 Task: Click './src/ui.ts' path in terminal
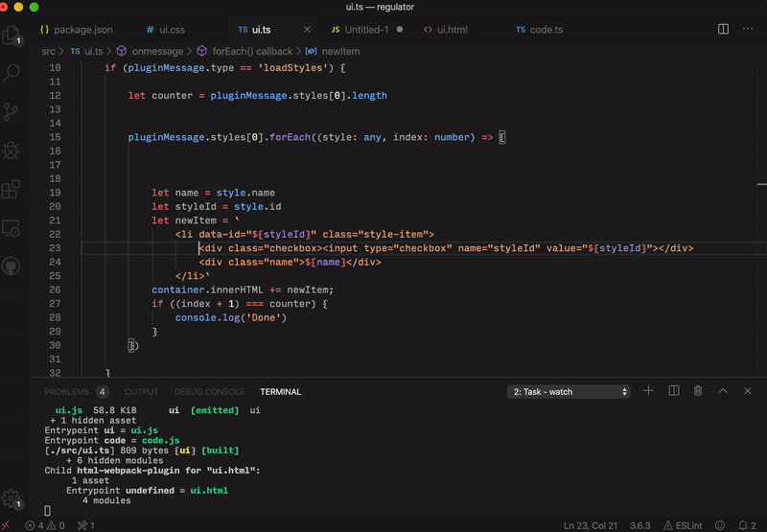[x=80, y=451]
